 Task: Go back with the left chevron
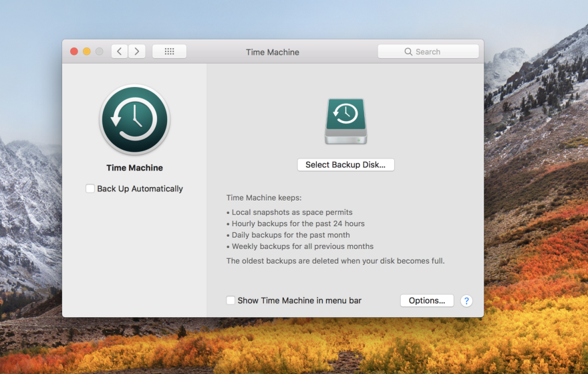(120, 52)
